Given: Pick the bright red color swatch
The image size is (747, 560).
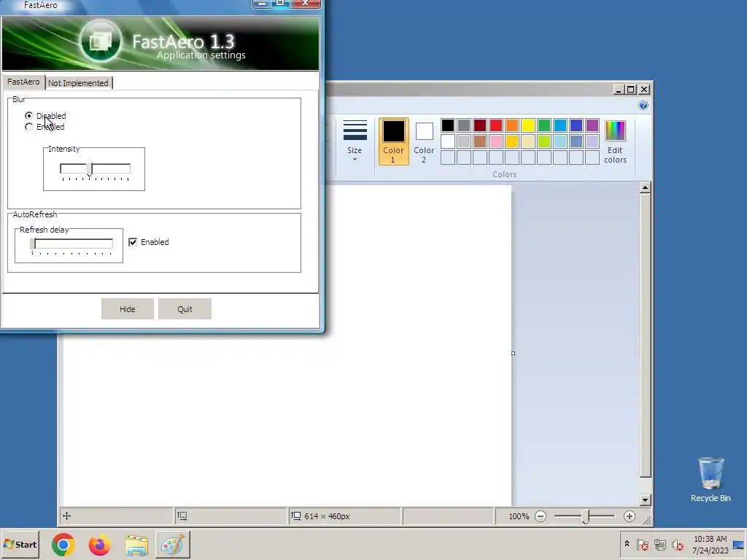Looking at the screenshot, I should (496, 125).
